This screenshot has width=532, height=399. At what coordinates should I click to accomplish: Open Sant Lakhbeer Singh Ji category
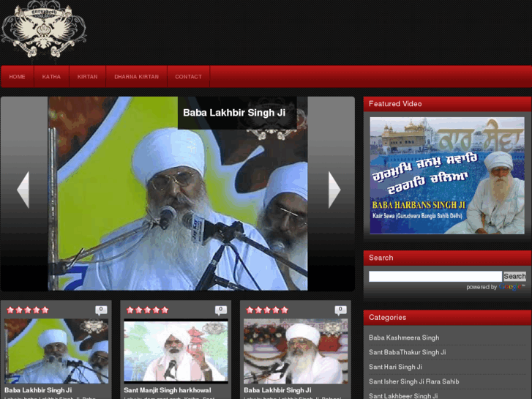tap(403, 395)
